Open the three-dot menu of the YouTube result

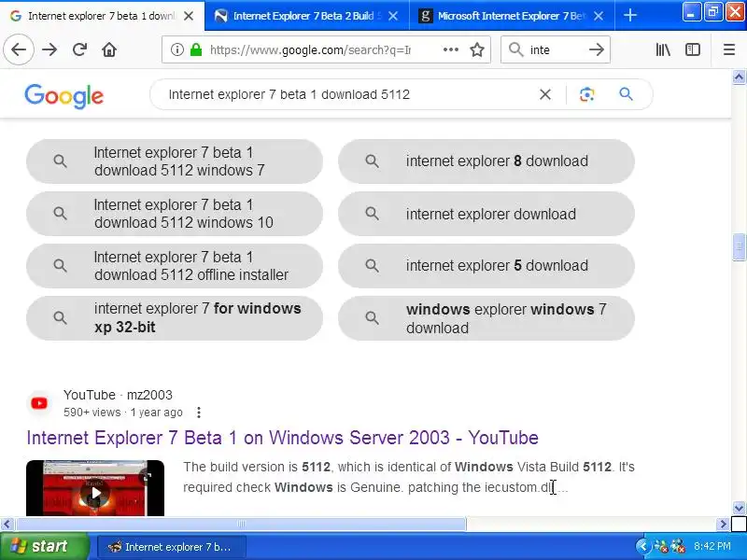pyautogui.click(x=199, y=413)
